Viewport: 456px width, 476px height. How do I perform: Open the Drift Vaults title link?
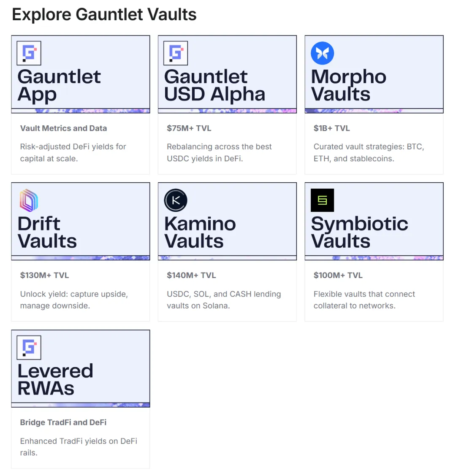tap(47, 233)
